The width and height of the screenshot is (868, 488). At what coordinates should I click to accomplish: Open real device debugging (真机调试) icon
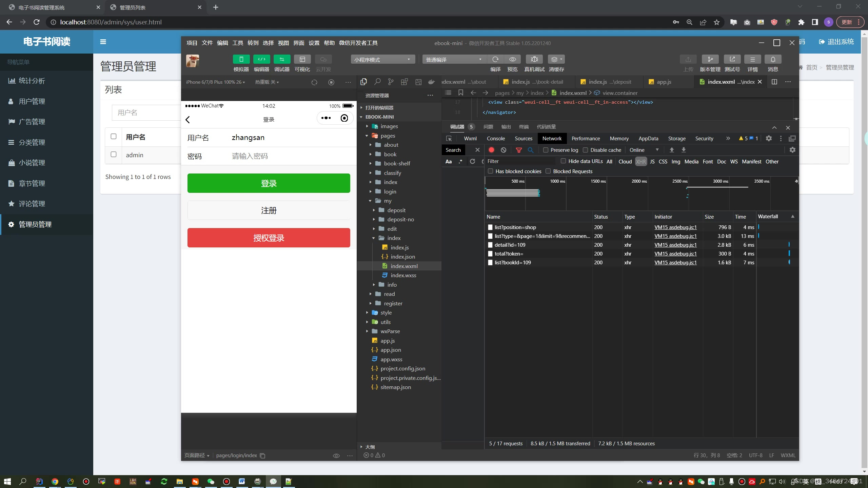coord(534,59)
